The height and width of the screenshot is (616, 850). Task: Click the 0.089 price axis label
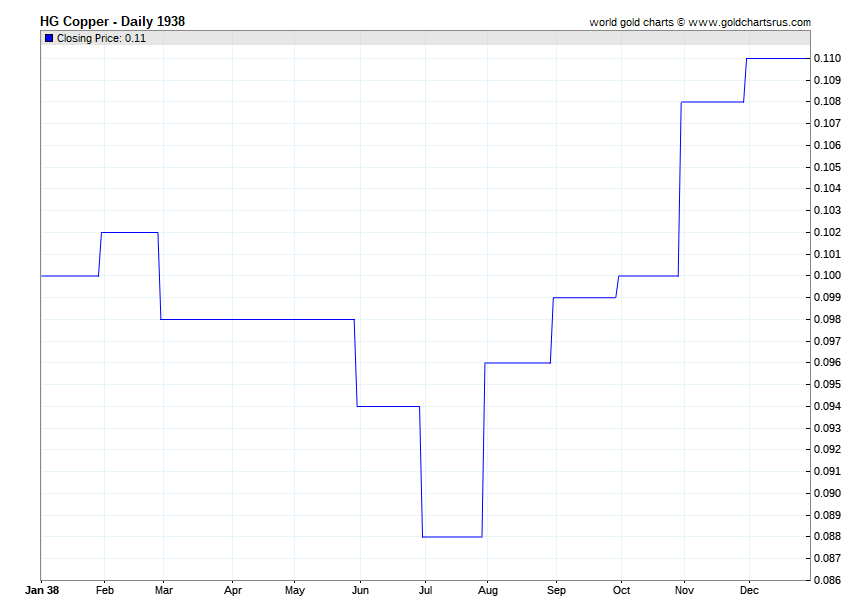click(x=827, y=515)
